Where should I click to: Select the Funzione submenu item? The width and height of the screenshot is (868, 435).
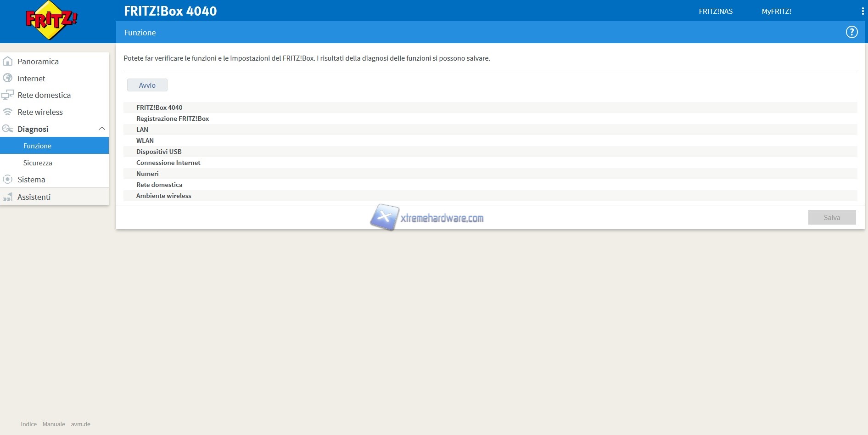[38, 146]
